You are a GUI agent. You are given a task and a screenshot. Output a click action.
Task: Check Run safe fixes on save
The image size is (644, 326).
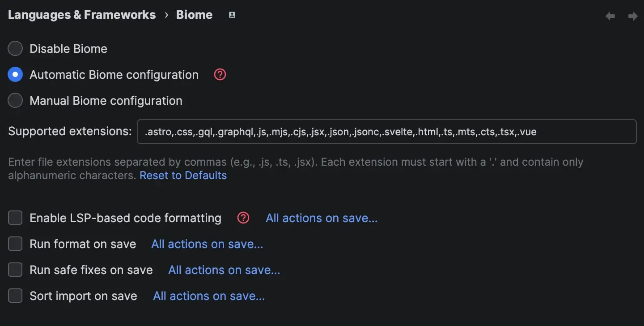click(x=15, y=270)
